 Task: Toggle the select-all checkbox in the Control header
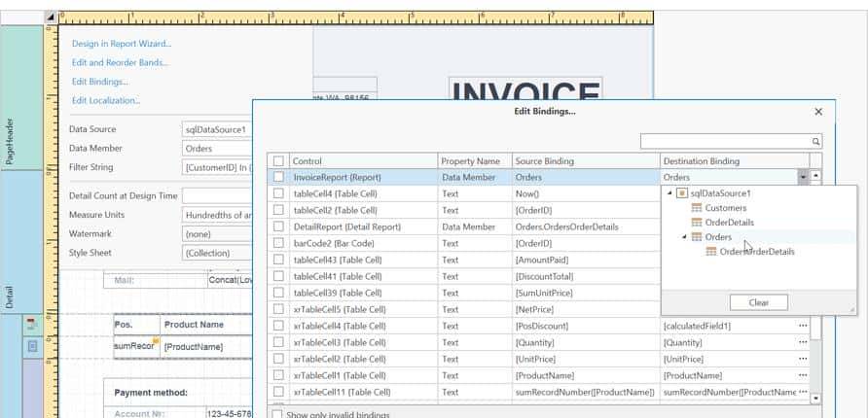point(279,161)
